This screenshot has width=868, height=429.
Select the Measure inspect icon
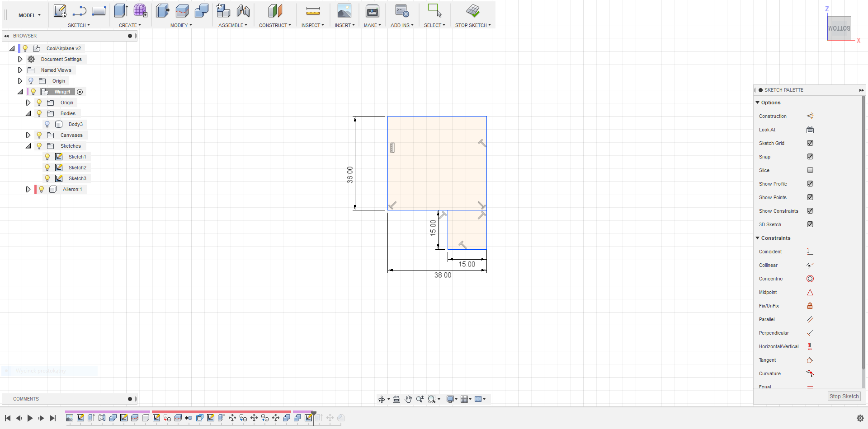pyautogui.click(x=313, y=11)
